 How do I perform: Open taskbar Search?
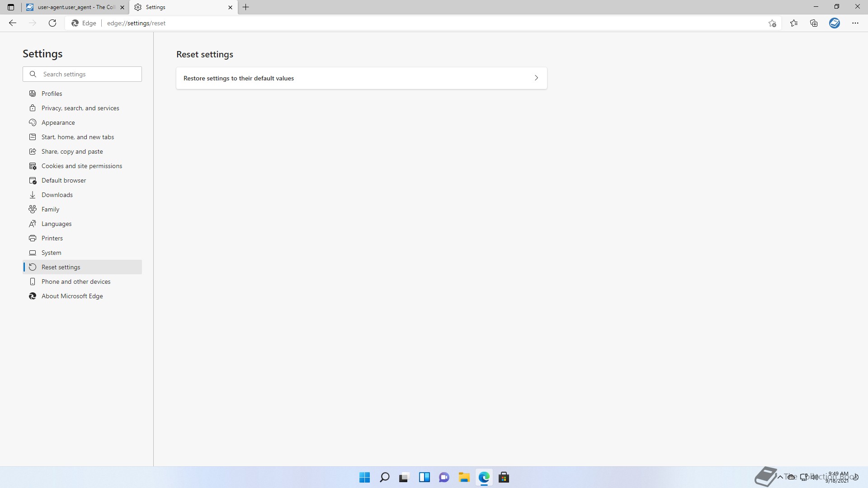(385, 477)
